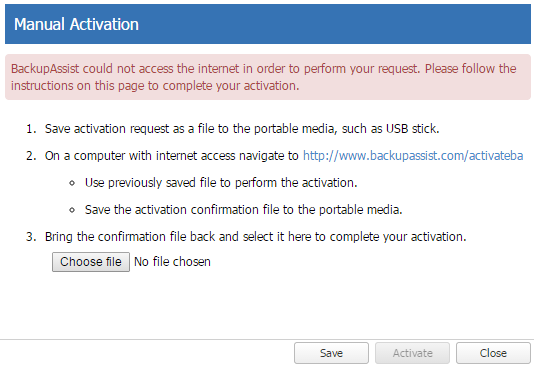This screenshot has width=534, height=366.
Task: Click 'Use previously saved file' bullet text
Action: pyautogui.click(x=221, y=183)
